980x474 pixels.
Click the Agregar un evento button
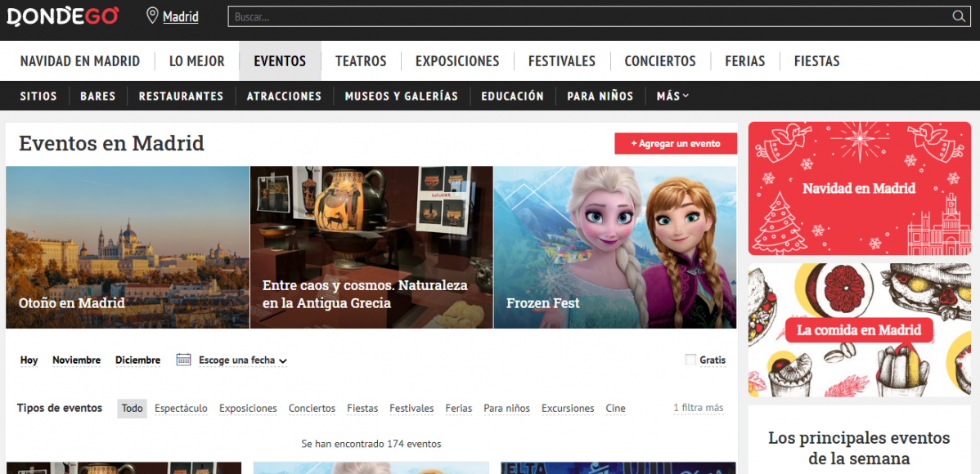click(x=676, y=144)
